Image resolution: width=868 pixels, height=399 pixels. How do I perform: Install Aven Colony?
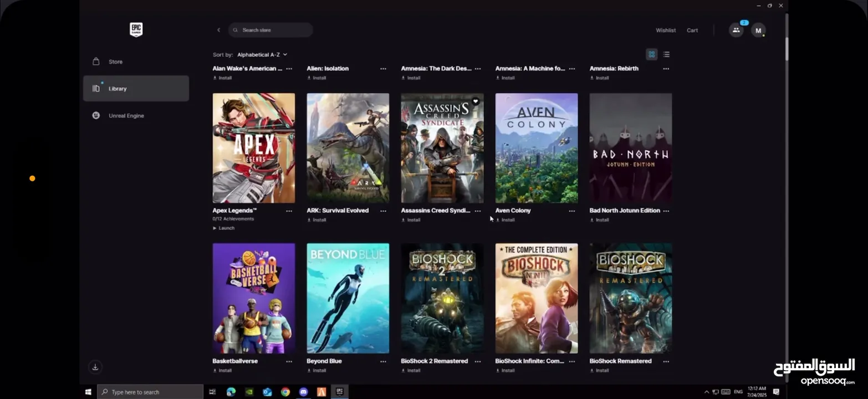(x=505, y=220)
